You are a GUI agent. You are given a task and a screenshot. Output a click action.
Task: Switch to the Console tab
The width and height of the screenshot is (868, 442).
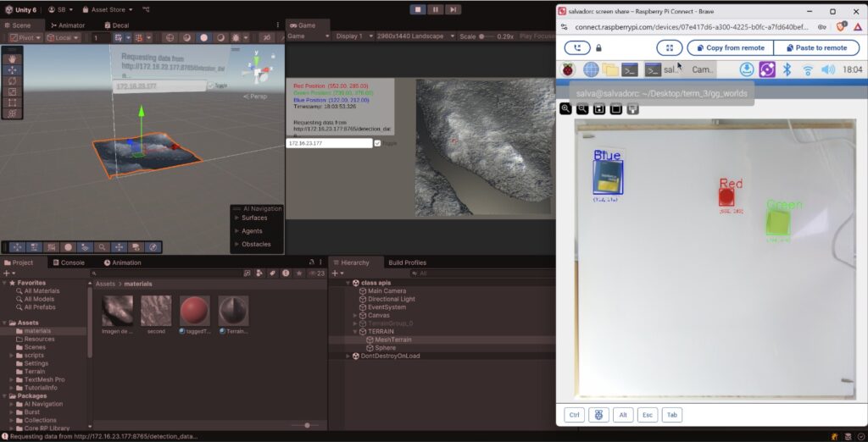69,262
